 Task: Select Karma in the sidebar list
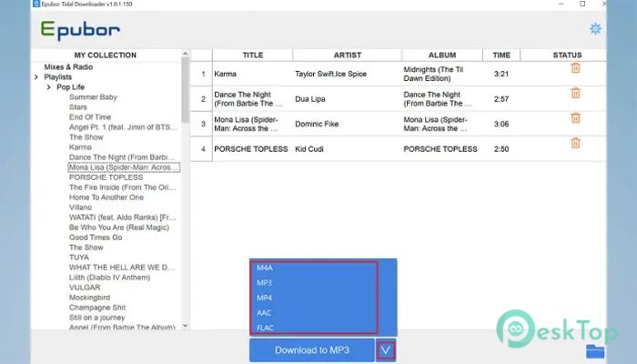click(80, 147)
